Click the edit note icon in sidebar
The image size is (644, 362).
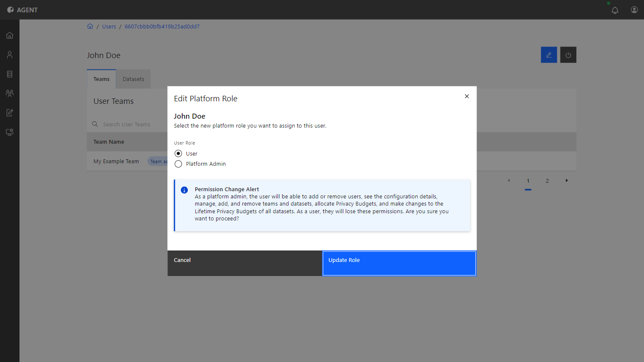[x=10, y=113]
